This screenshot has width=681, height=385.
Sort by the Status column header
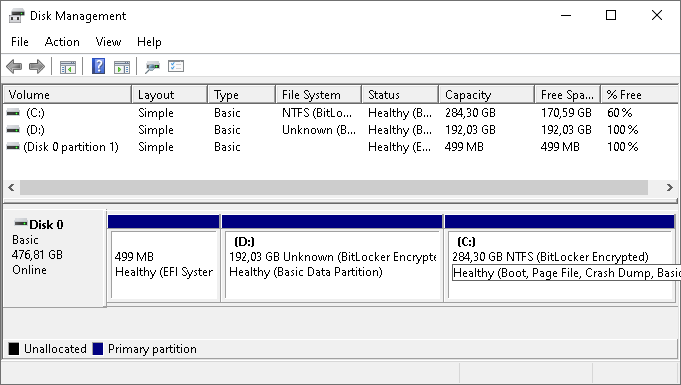tap(400, 95)
